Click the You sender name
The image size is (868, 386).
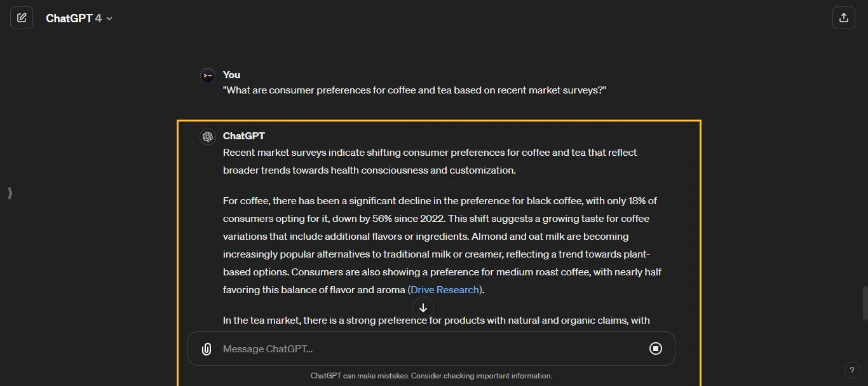coord(232,75)
